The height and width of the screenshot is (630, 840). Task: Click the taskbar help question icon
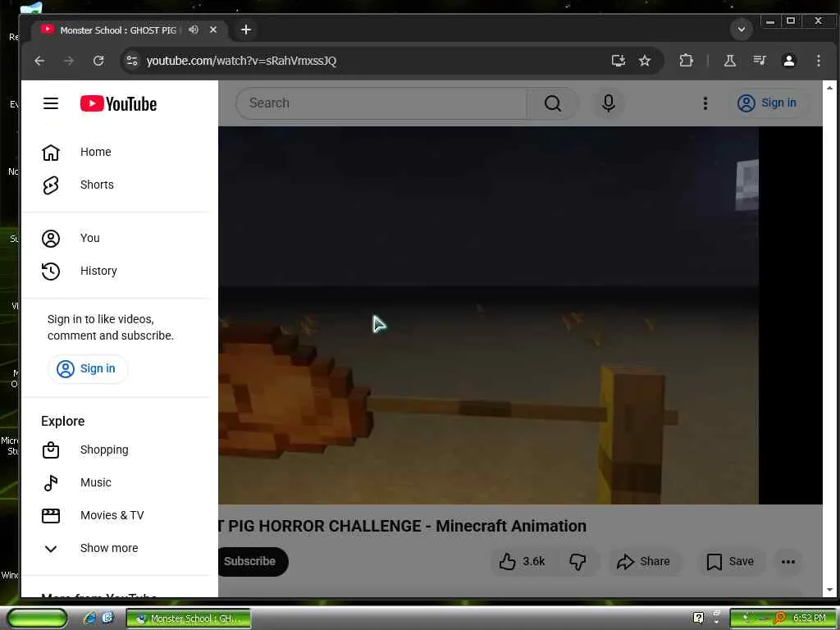(698, 619)
